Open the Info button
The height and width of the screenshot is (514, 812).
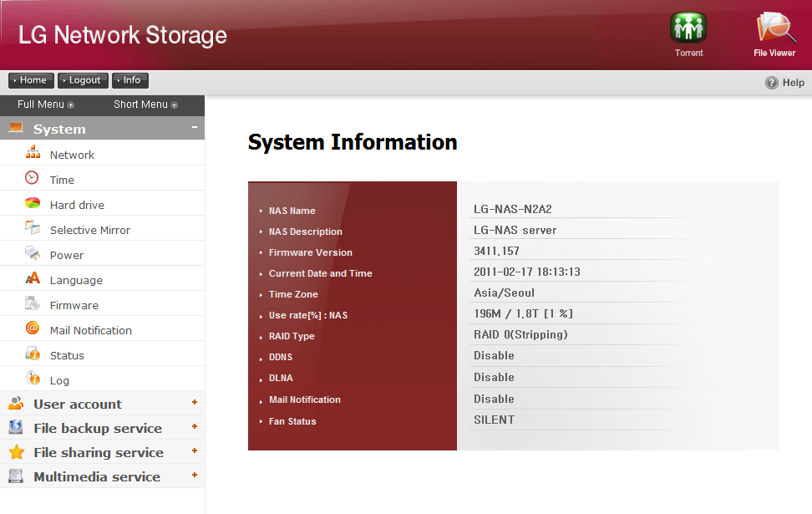click(x=130, y=80)
